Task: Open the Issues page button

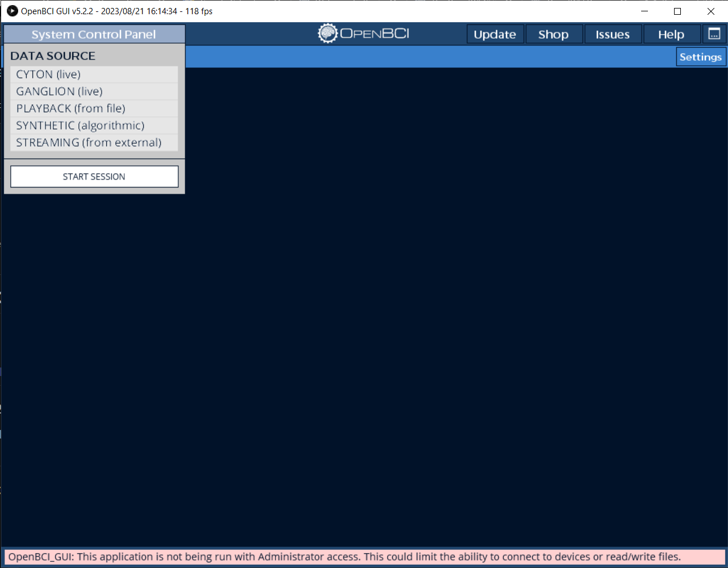Action: point(612,34)
